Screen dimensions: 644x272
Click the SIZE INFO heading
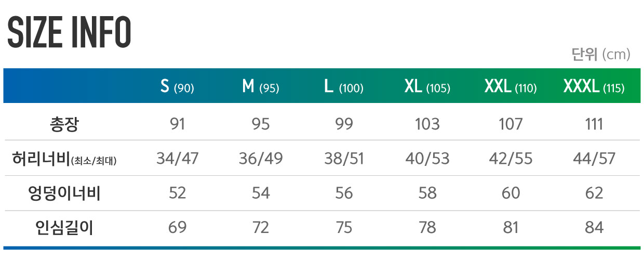coord(69,32)
